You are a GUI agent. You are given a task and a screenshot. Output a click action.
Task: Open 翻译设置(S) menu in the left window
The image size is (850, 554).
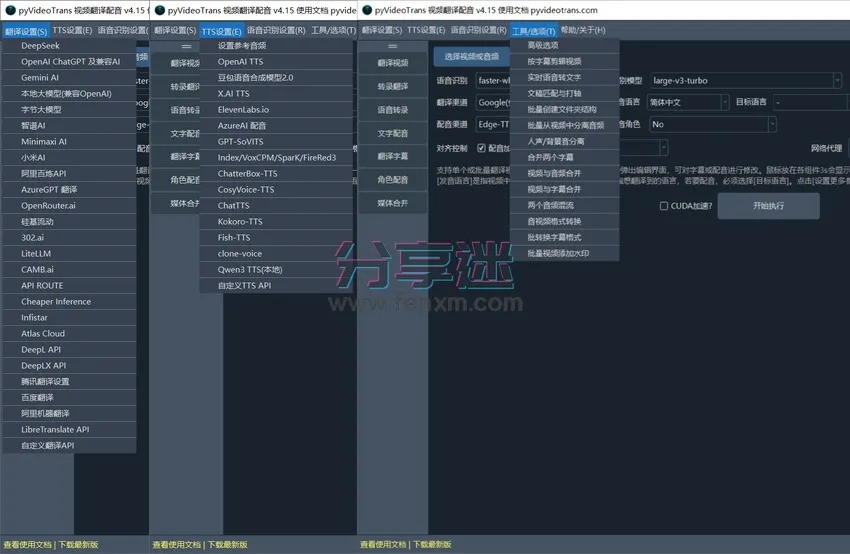click(26, 31)
